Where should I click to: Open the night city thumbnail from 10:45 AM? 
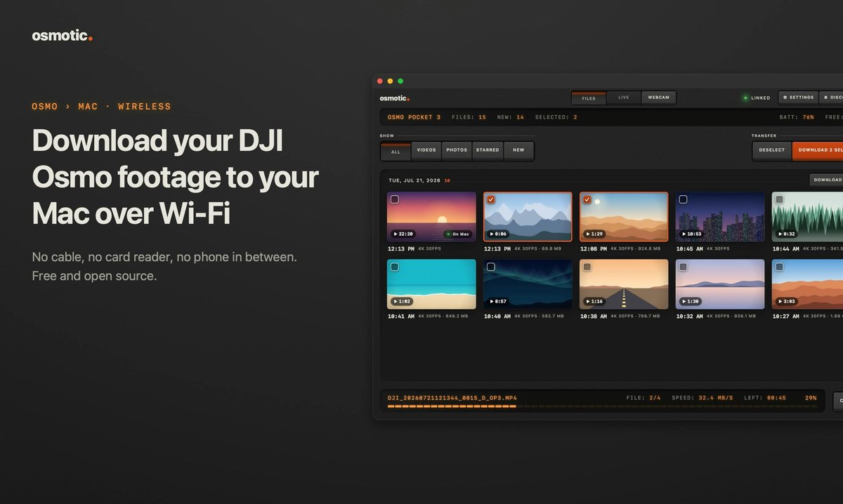pyautogui.click(x=720, y=217)
